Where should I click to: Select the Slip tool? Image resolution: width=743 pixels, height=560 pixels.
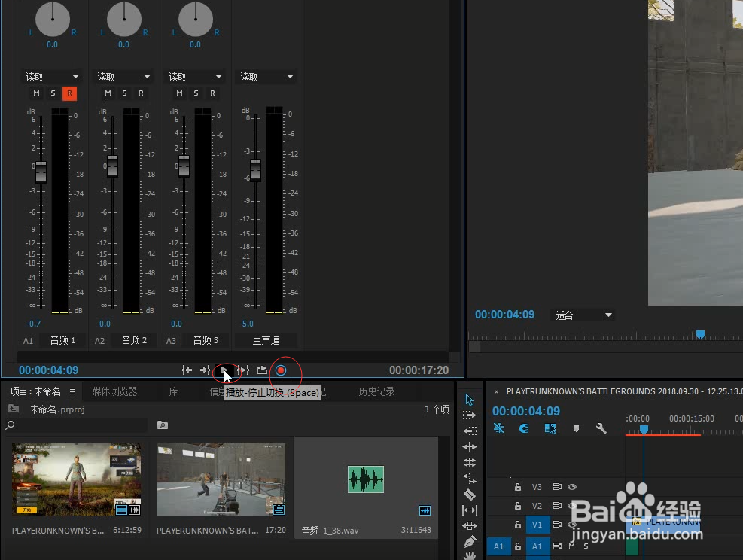tap(469, 510)
